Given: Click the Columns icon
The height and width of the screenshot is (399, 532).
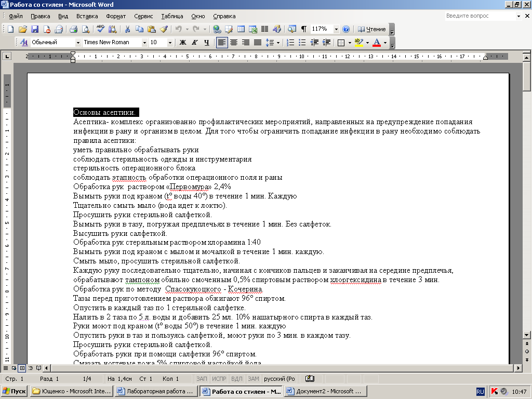Looking at the screenshot, I should pos(264,29).
